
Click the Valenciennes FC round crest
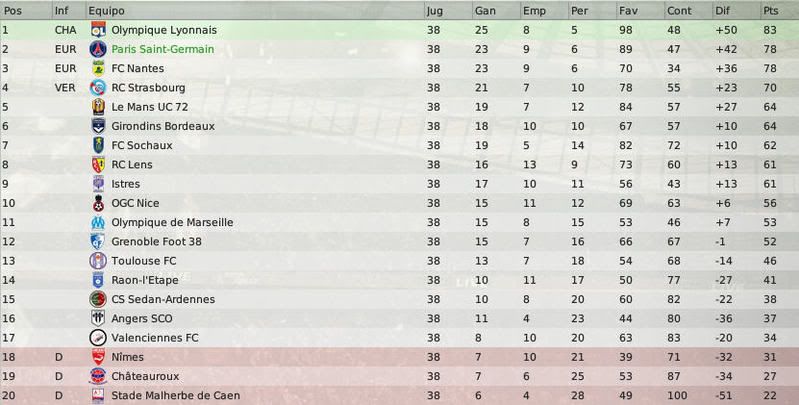coord(98,337)
